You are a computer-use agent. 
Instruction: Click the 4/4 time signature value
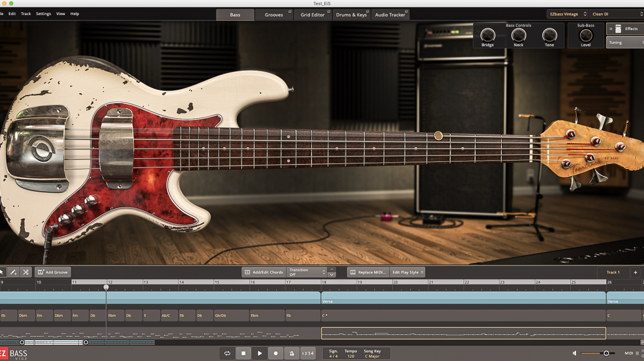tap(334, 356)
